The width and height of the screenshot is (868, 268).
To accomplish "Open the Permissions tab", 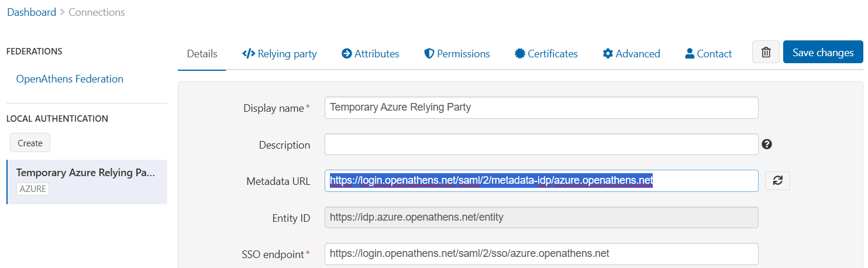I will (x=457, y=54).
